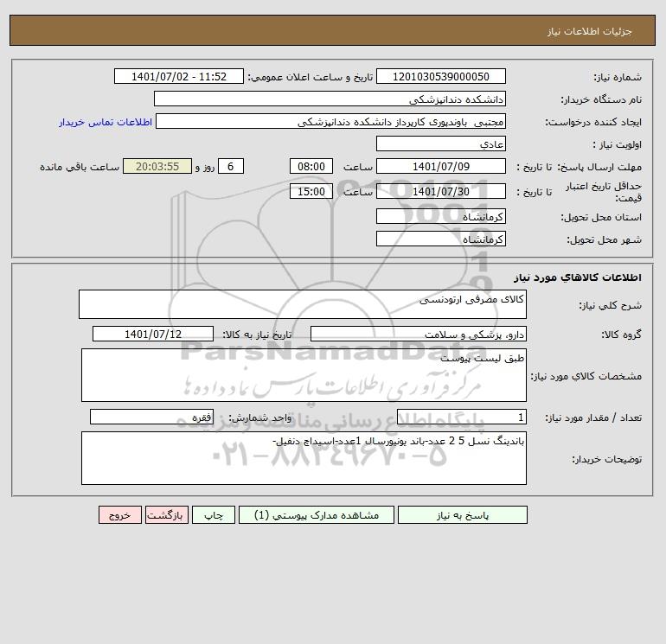The height and width of the screenshot is (644, 666).
Task: Click the label اولویت نیاز
Action: click(x=618, y=144)
